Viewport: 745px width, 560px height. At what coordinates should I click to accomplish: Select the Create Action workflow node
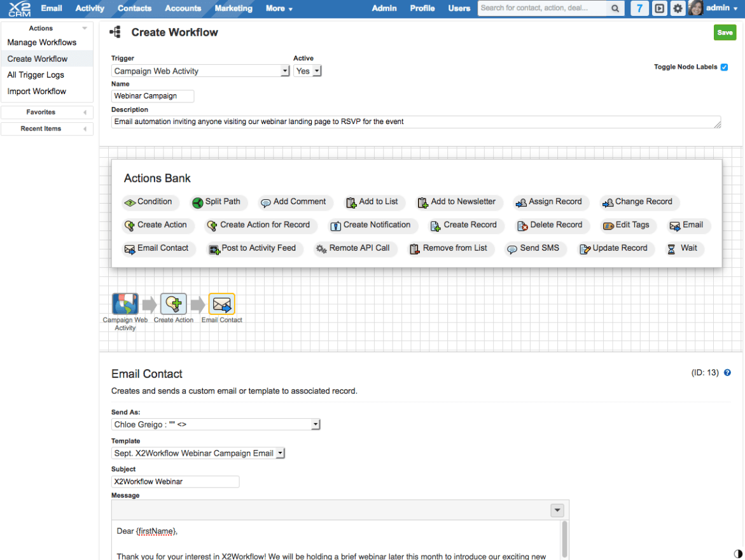pos(174,304)
